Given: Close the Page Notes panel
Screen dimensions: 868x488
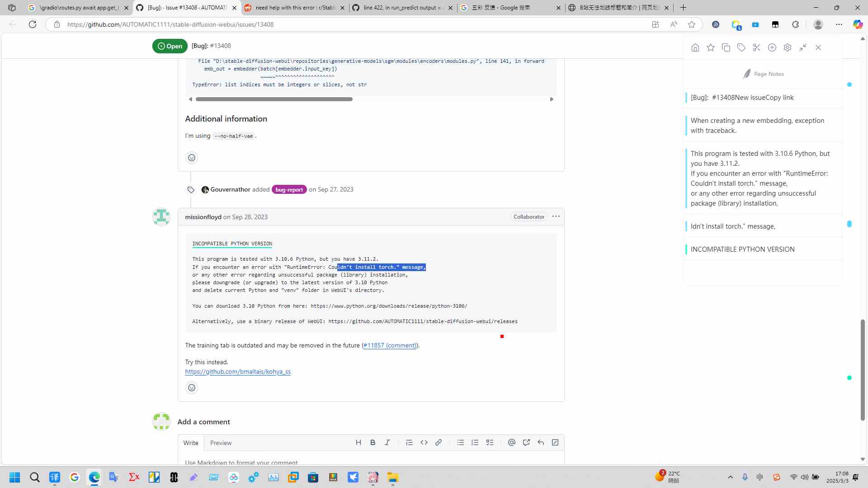Looking at the screenshot, I should [818, 47].
